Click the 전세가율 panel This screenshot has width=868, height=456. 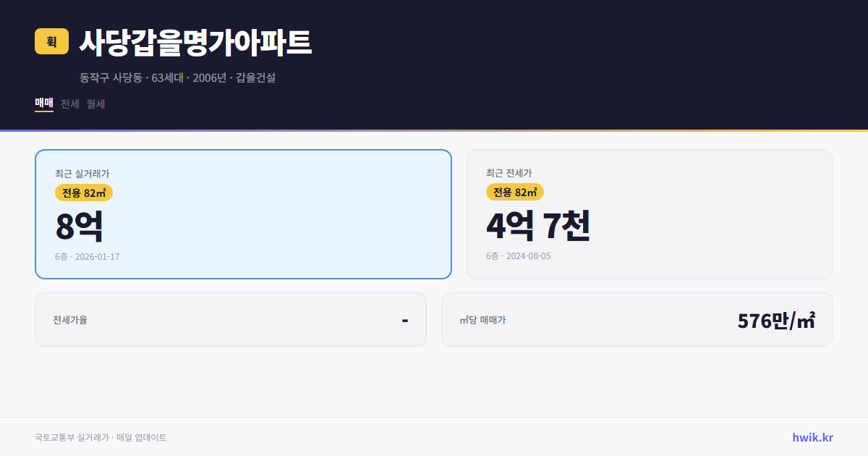click(x=231, y=319)
